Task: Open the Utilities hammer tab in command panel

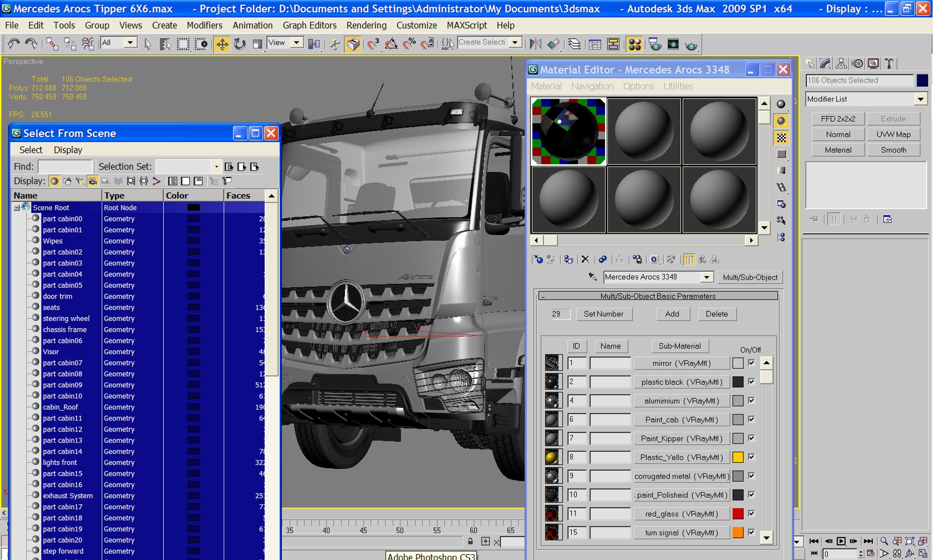Action: (x=889, y=63)
